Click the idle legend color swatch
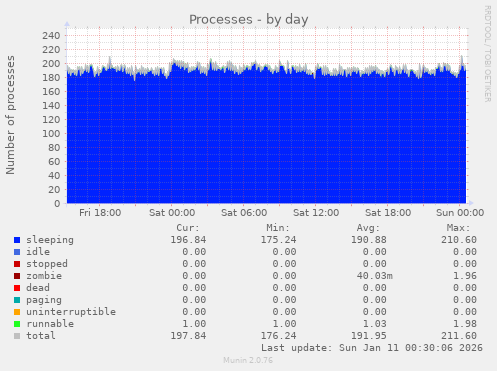The image size is (497, 371). click(17, 252)
